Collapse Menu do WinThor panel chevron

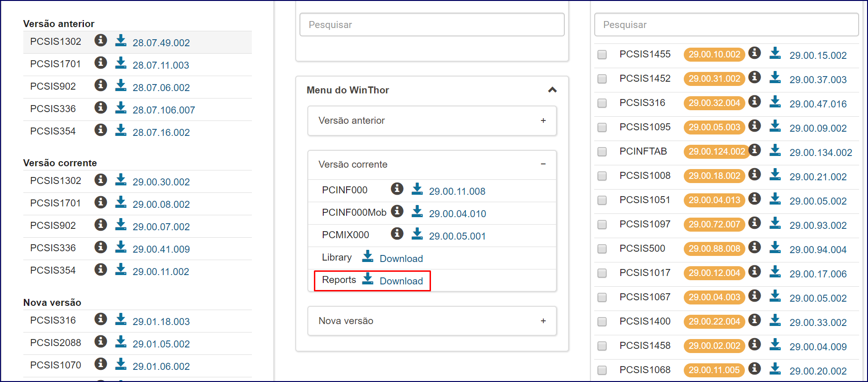[x=552, y=90]
